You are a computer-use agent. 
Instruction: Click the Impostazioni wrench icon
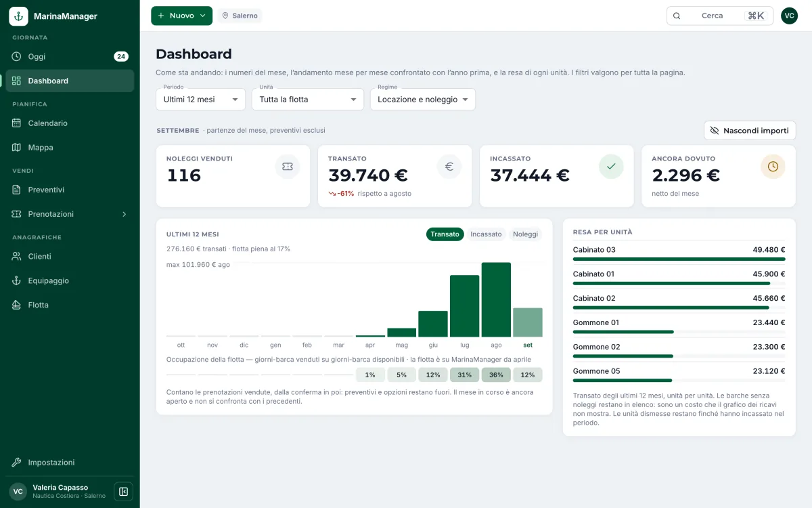click(17, 463)
